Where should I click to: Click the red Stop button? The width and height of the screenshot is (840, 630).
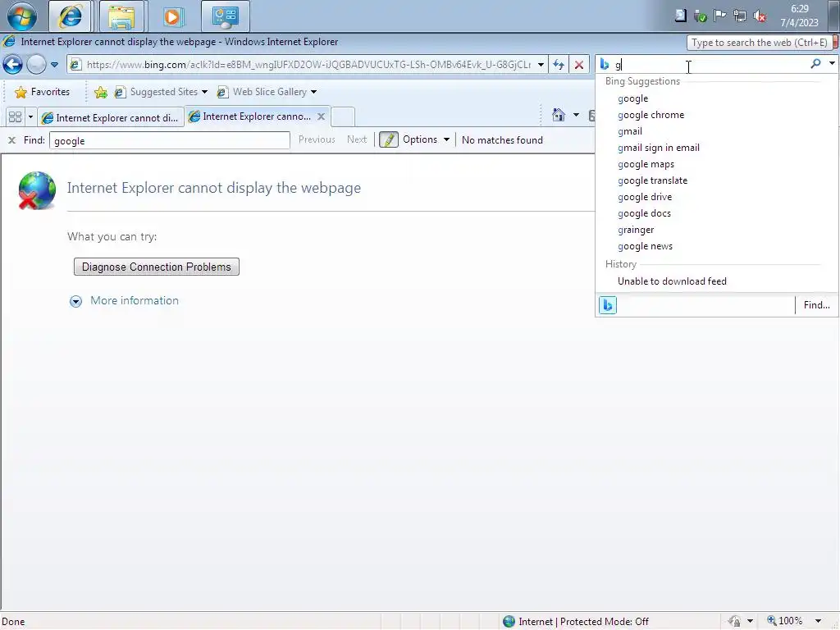[579, 65]
